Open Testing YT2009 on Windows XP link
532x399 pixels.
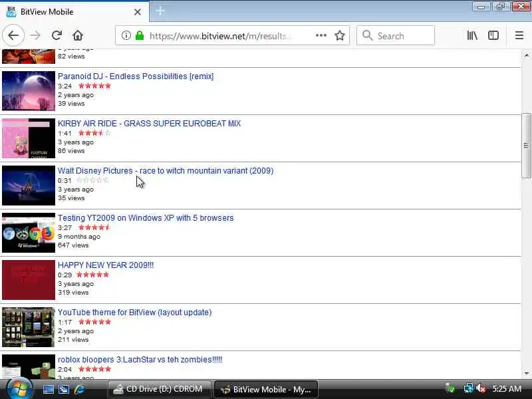click(146, 218)
